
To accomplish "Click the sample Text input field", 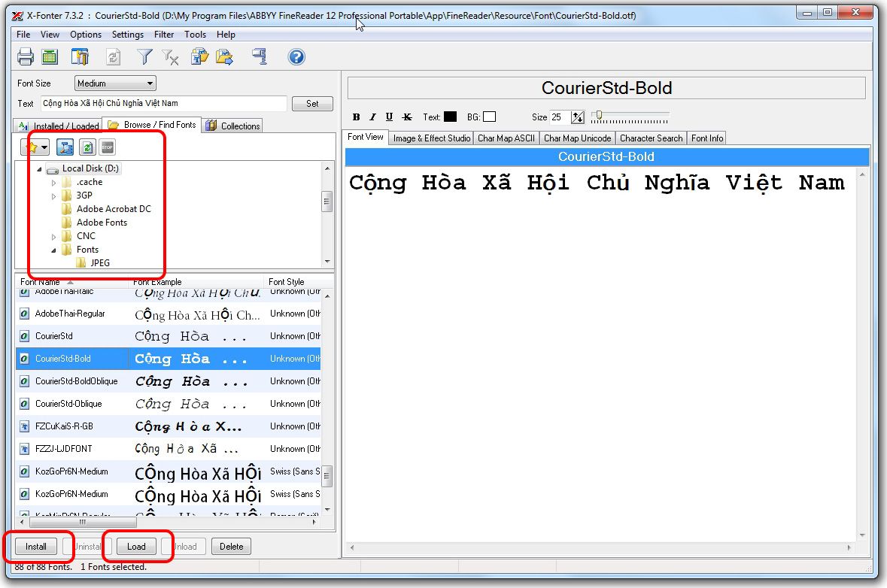I will pos(164,104).
